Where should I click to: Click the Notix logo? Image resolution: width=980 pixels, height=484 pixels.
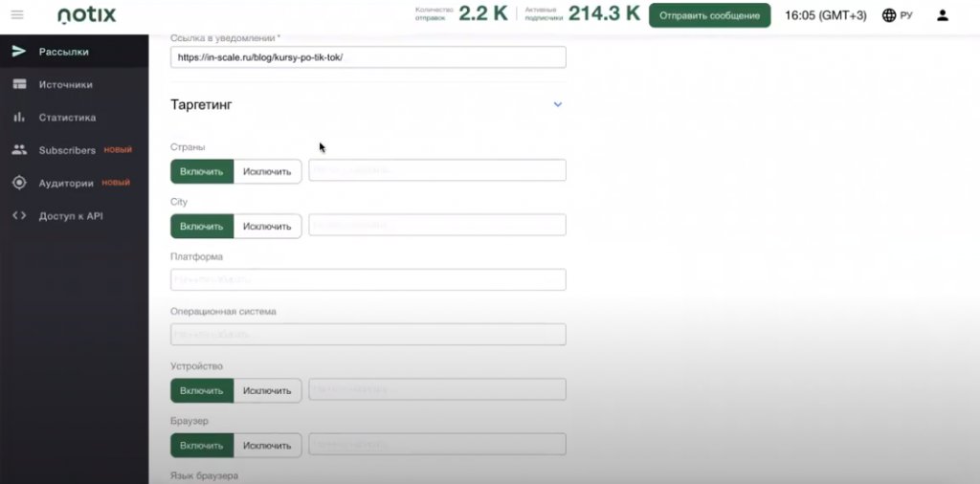86,15
